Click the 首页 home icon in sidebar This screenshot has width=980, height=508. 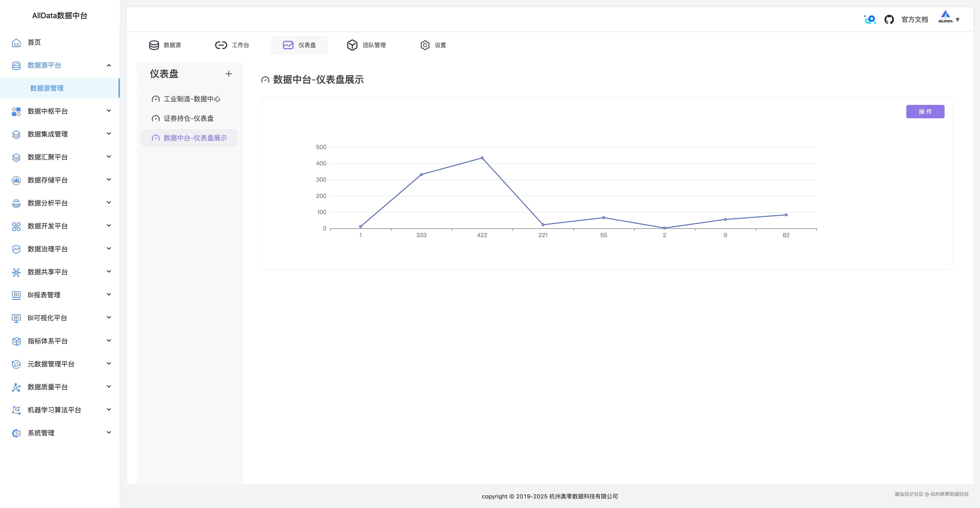(x=16, y=42)
